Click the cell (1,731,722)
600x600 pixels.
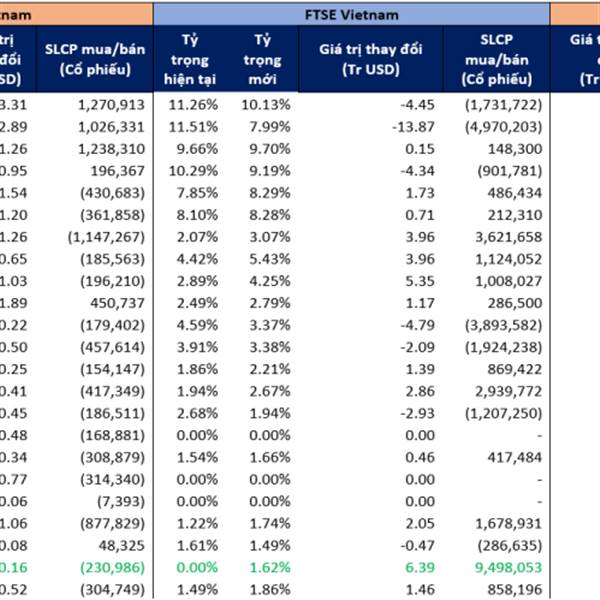point(504,105)
